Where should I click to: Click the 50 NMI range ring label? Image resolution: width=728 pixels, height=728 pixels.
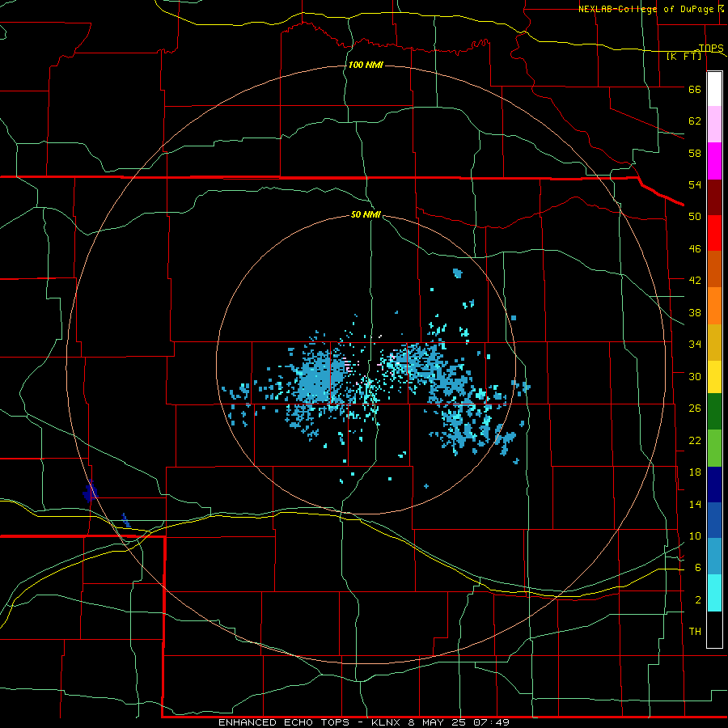pos(366,214)
